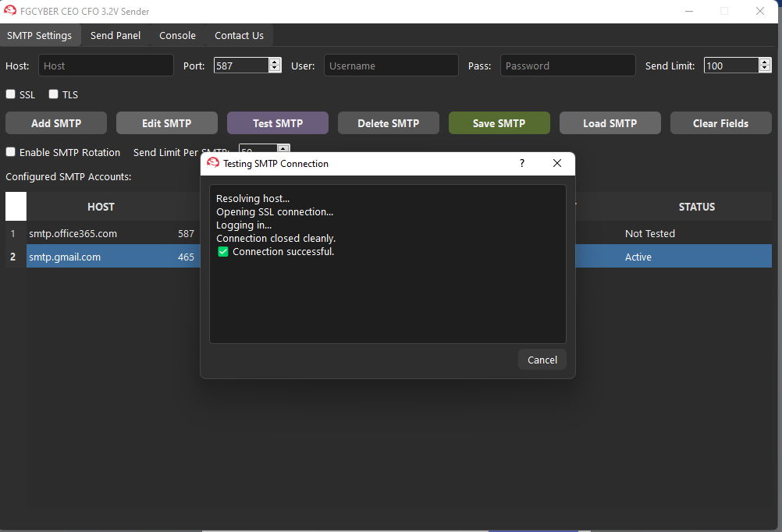
Task: Click the red icon in dialog title bar
Action: 213,163
